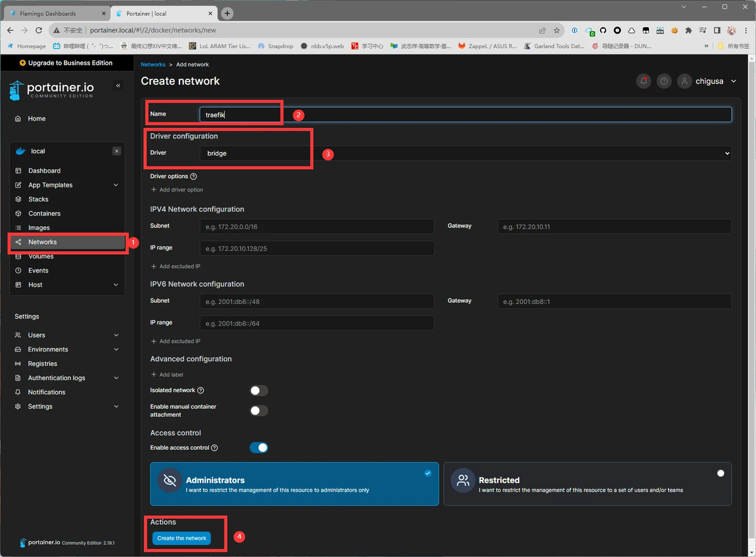
Task: Click the Isolated network help icon
Action: coord(200,390)
